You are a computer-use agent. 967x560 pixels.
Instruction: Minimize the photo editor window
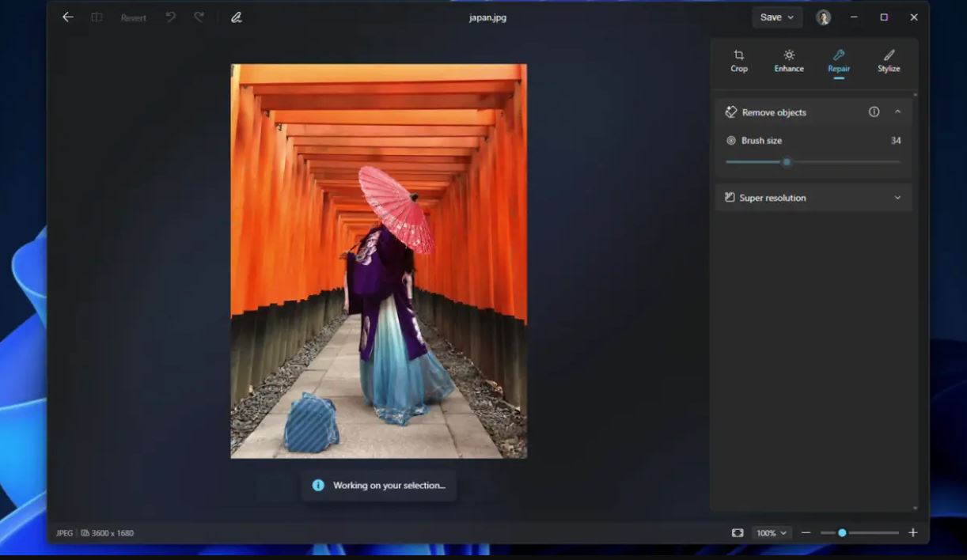coord(854,17)
